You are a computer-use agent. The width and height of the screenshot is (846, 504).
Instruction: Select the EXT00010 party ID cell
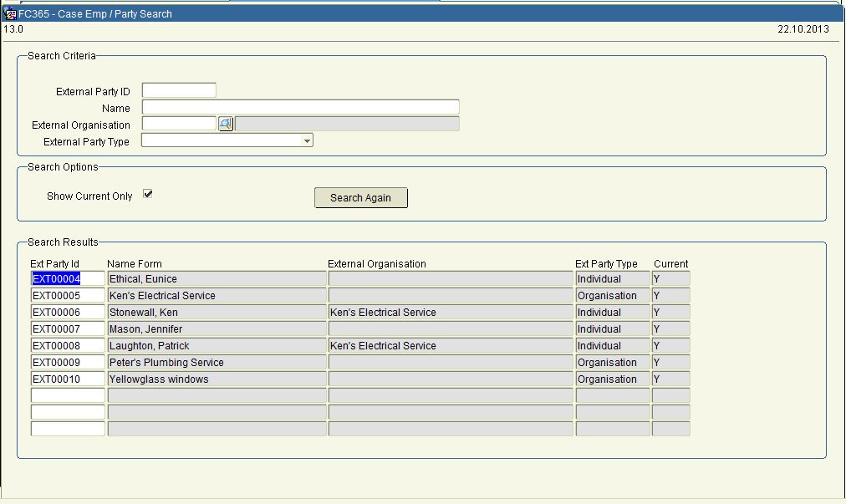coord(67,379)
